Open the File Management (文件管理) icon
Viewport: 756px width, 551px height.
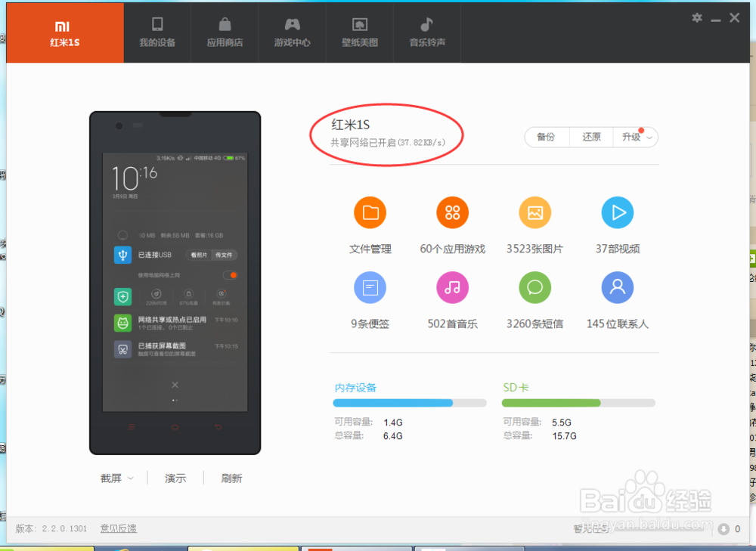370,212
